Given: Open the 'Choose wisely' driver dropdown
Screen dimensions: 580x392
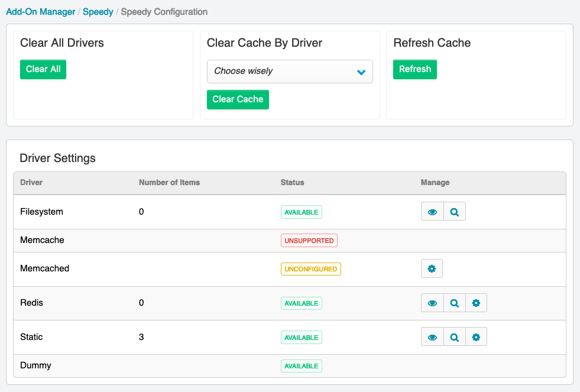Looking at the screenshot, I should pyautogui.click(x=290, y=72).
